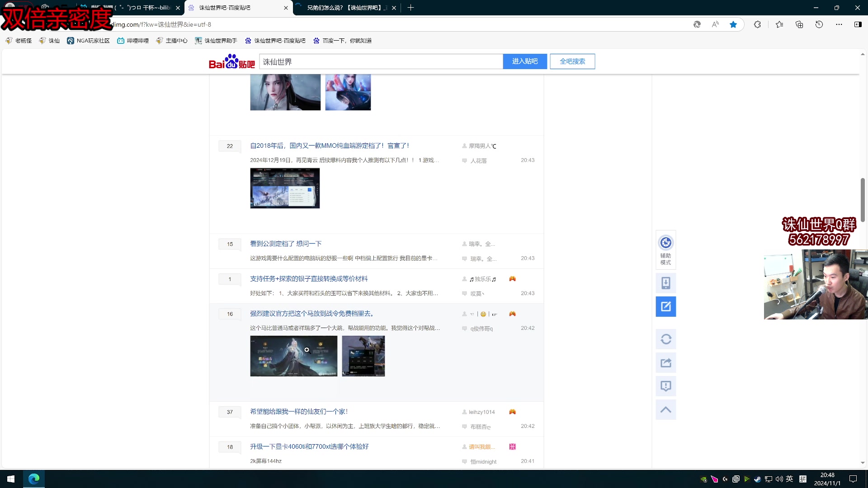Click the page vertical scrollbar thumb
868x488 pixels.
[x=863, y=200]
